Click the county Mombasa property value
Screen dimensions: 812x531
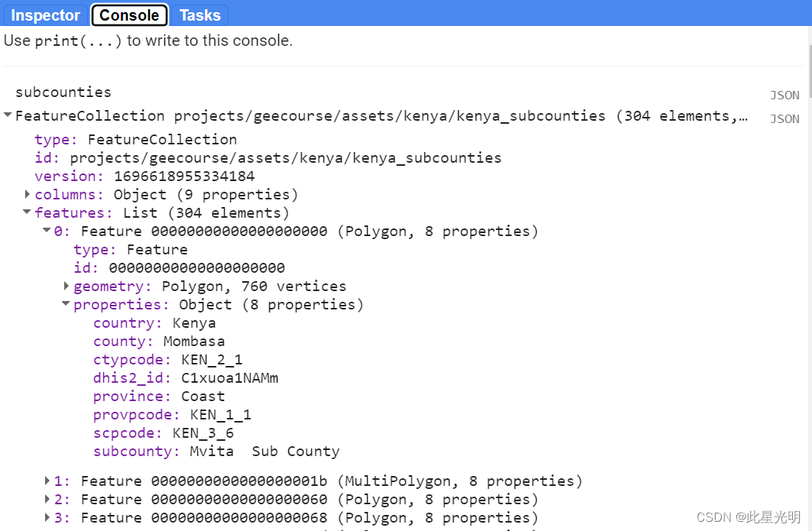point(193,341)
